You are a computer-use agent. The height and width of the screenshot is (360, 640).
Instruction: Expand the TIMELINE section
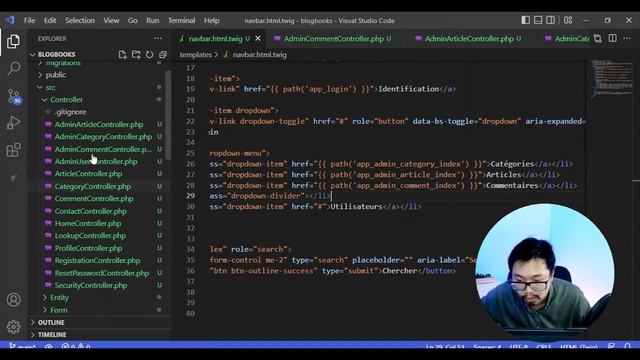pos(52,335)
